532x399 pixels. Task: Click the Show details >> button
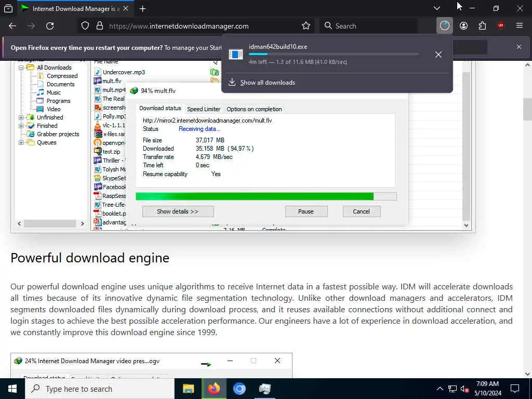pyautogui.click(x=178, y=211)
